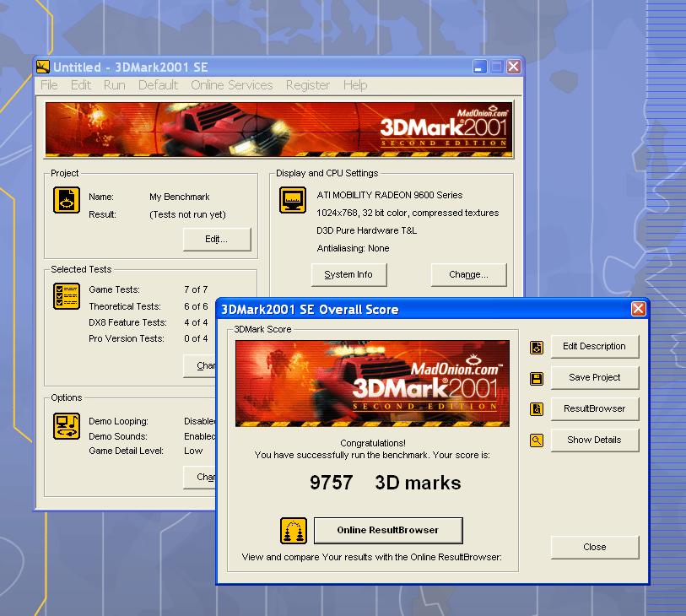Image resolution: width=686 pixels, height=616 pixels.
Task: Click the '9757' score value
Action: 332,483
